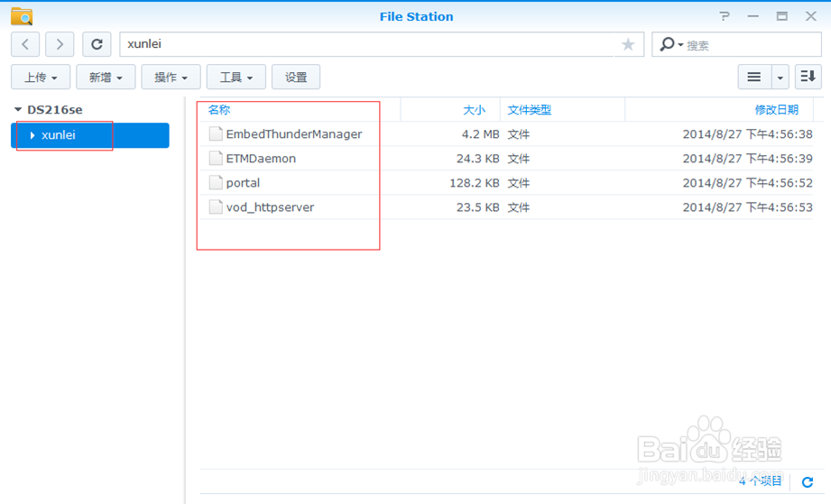Click the File Station folder icon
The width and height of the screenshot is (831, 504).
(x=22, y=16)
